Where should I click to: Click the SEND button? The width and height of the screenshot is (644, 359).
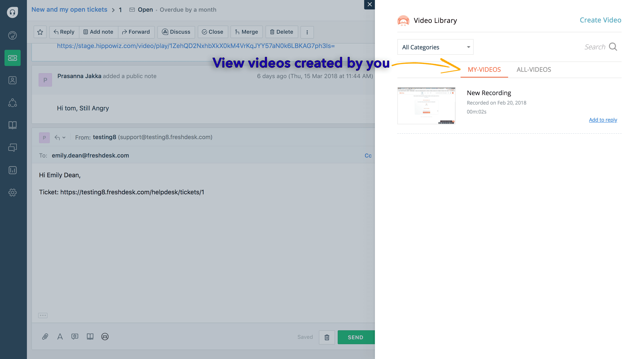[x=355, y=337]
